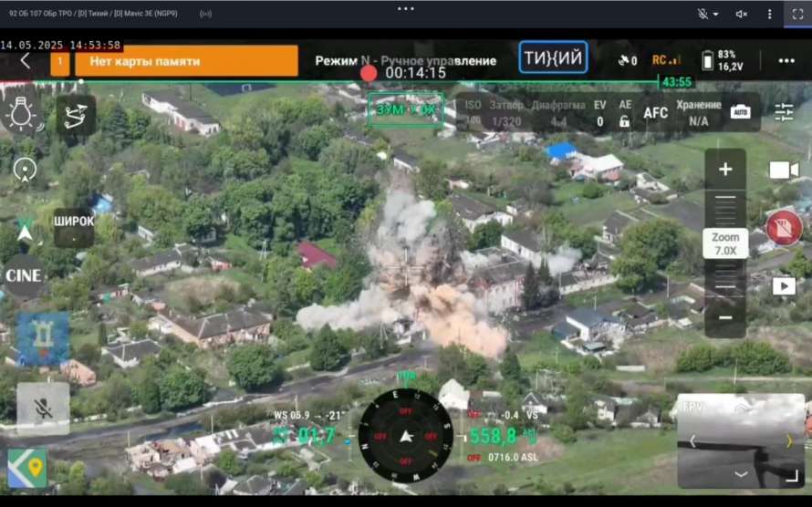This screenshot has width=812, height=507.
Task: Open camera settings sliders icon
Action: pyautogui.click(x=784, y=112)
